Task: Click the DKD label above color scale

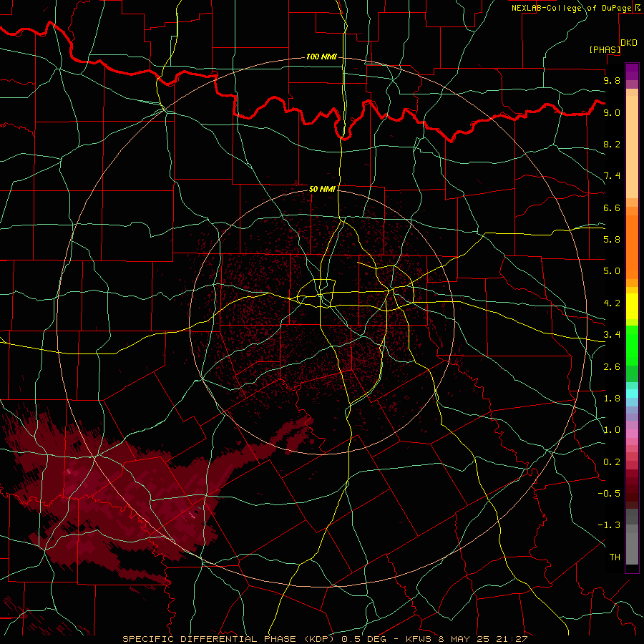Action: (x=629, y=43)
